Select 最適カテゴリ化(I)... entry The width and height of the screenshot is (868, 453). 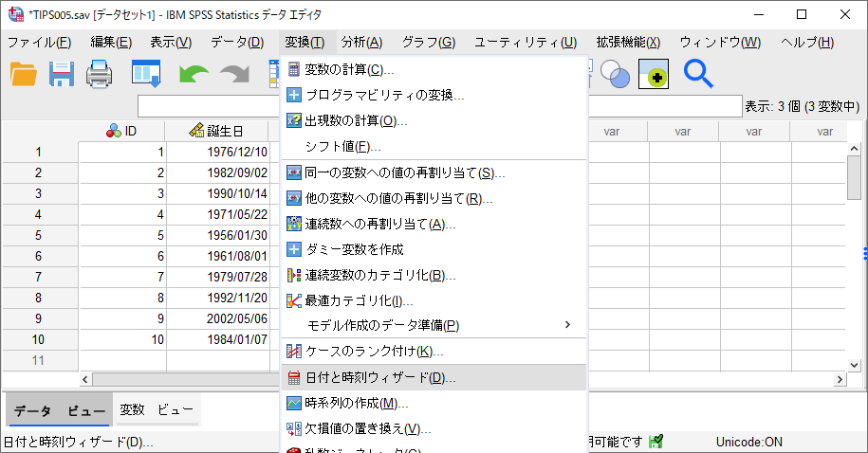coord(434,300)
